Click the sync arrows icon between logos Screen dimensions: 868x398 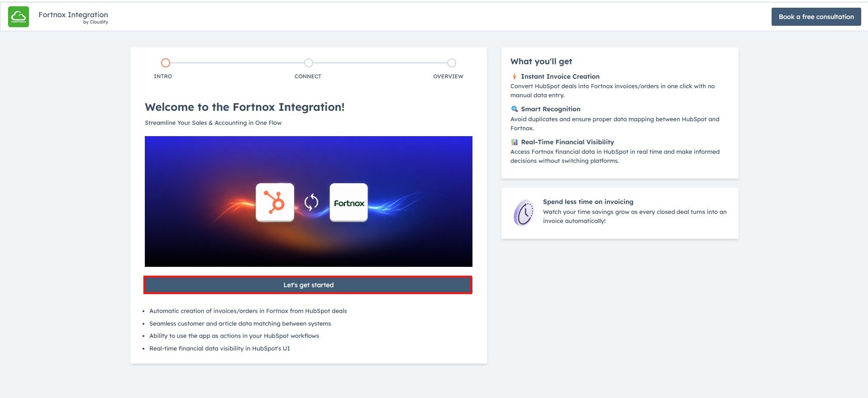[311, 202]
